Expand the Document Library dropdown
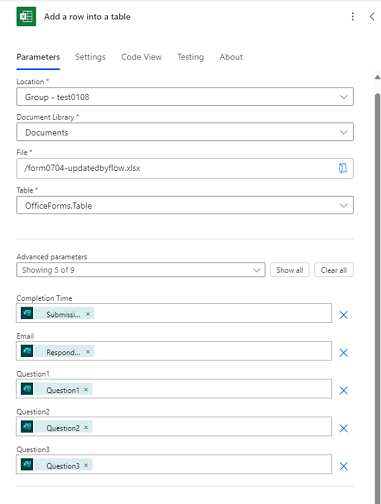The height and width of the screenshot is (504, 381). (185, 132)
